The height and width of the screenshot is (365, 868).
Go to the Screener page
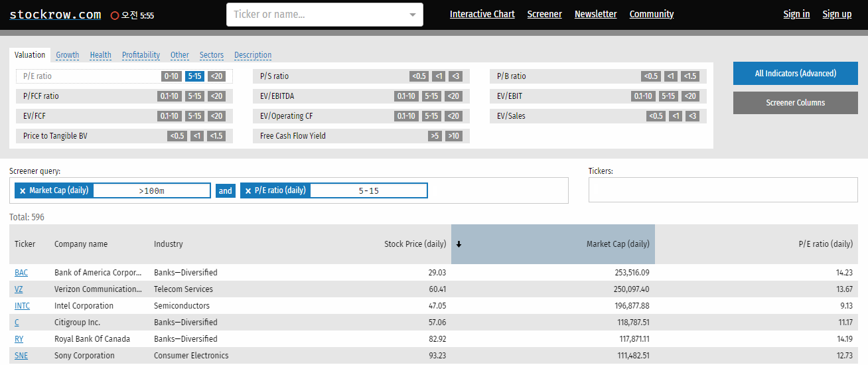544,14
